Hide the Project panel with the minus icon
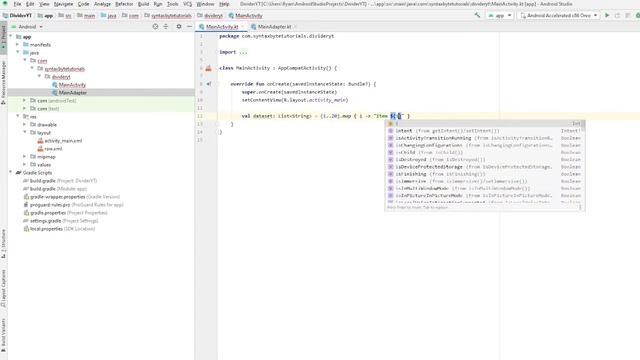The height and width of the screenshot is (360, 640). (189, 27)
